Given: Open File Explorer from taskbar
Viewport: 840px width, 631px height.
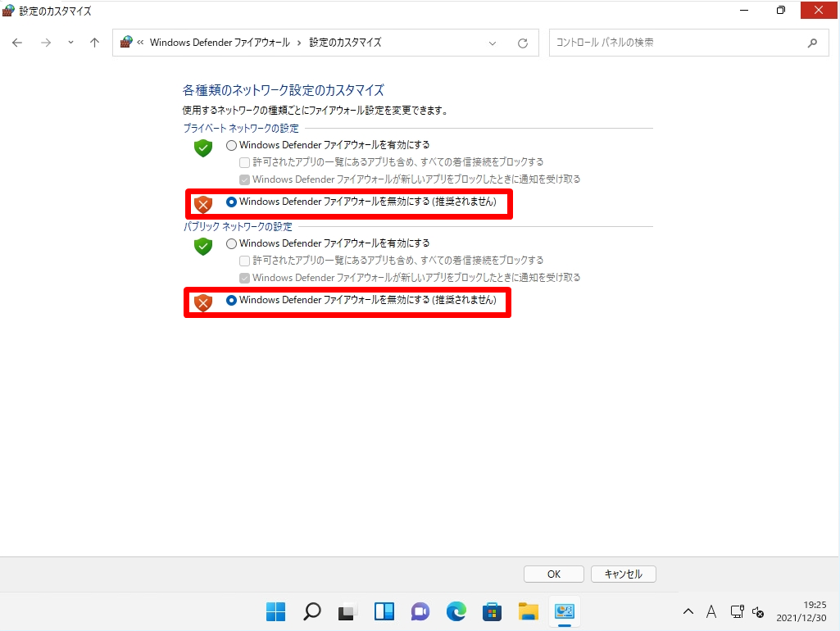Looking at the screenshot, I should pos(529,611).
